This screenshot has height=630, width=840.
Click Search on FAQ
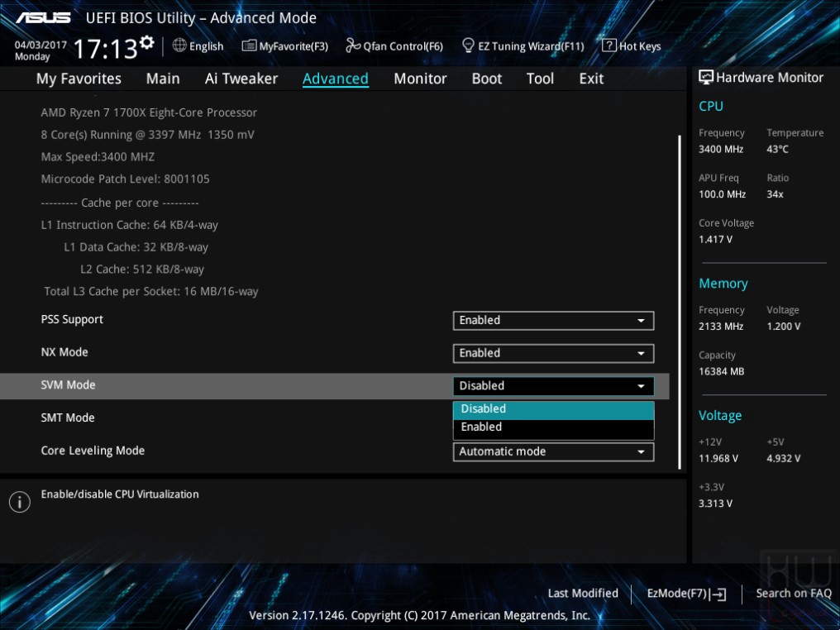click(x=794, y=593)
